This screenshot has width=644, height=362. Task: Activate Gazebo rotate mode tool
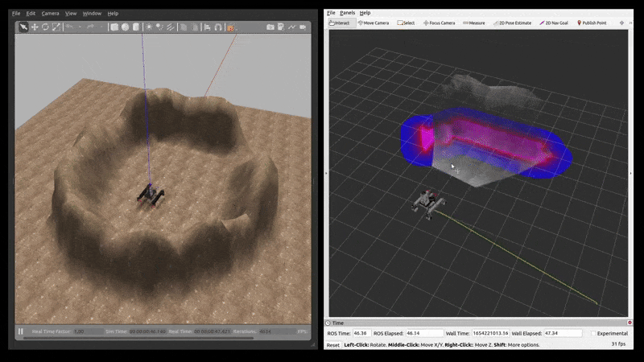click(45, 27)
